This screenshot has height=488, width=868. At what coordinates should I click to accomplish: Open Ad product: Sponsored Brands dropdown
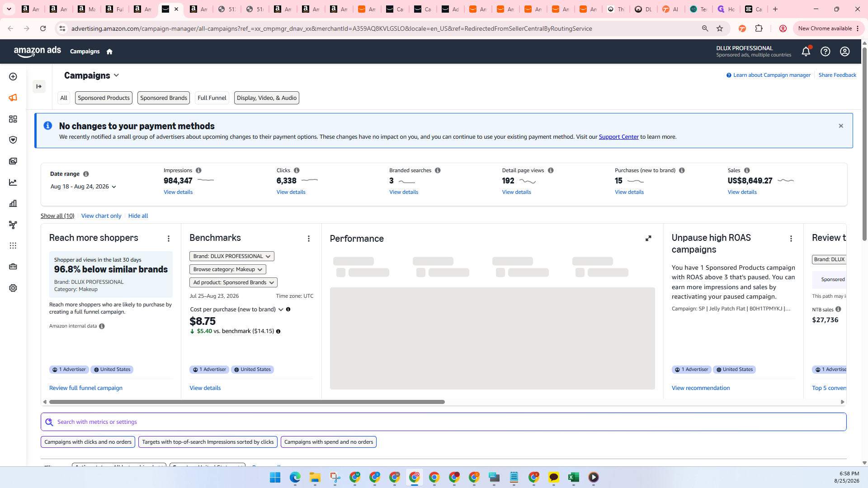[233, 282]
